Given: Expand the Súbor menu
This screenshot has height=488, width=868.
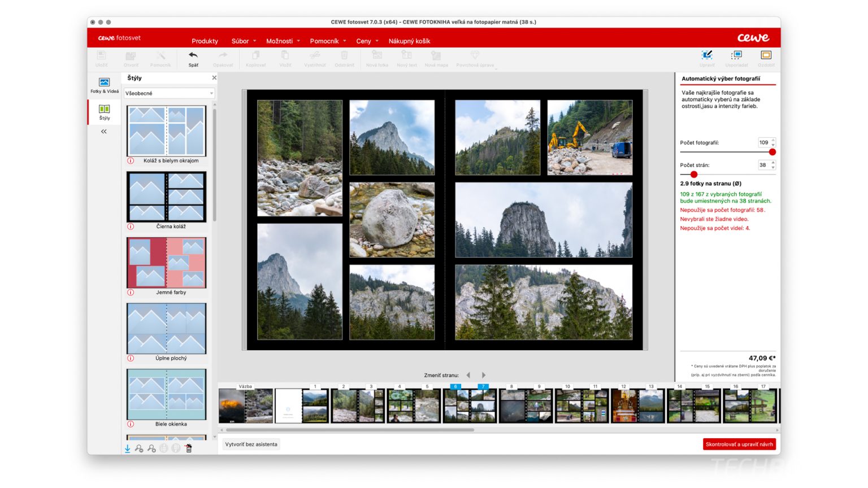Looking at the screenshot, I should click(244, 41).
